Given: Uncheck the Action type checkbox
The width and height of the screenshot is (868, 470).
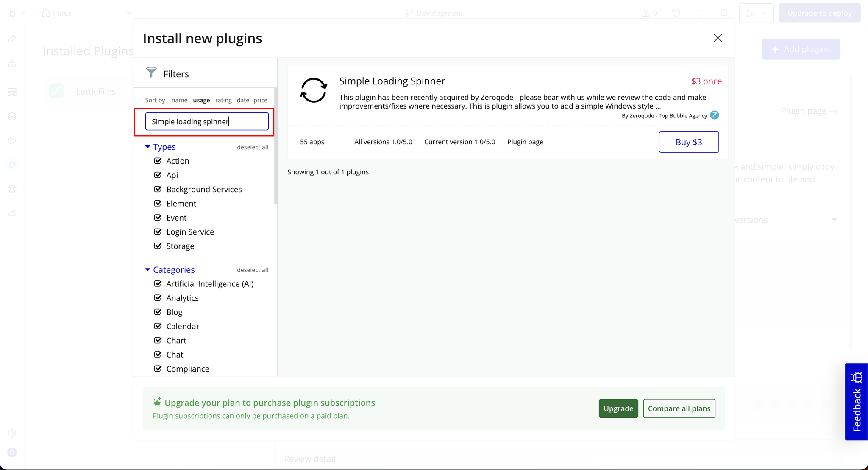Looking at the screenshot, I should 158,161.
